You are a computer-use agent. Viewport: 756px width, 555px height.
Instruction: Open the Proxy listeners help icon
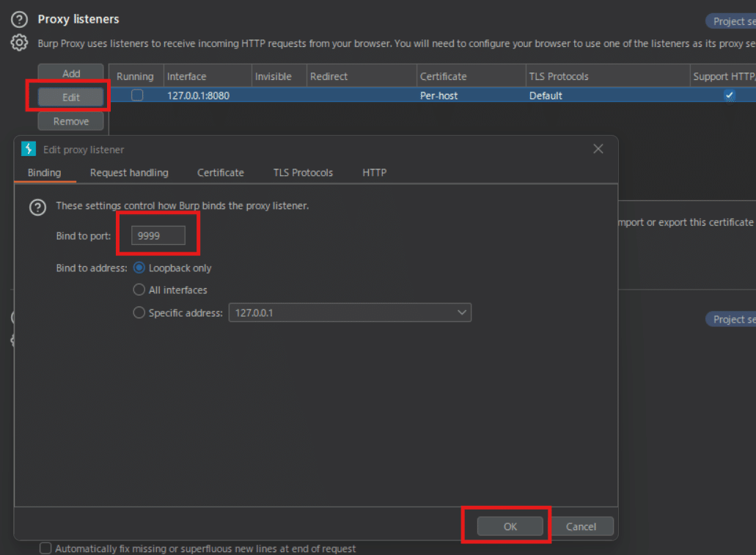pyautogui.click(x=19, y=19)
